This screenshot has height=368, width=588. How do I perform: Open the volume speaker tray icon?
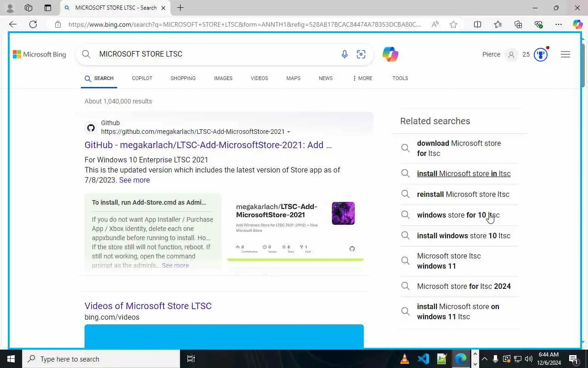(x=528, y=359)
